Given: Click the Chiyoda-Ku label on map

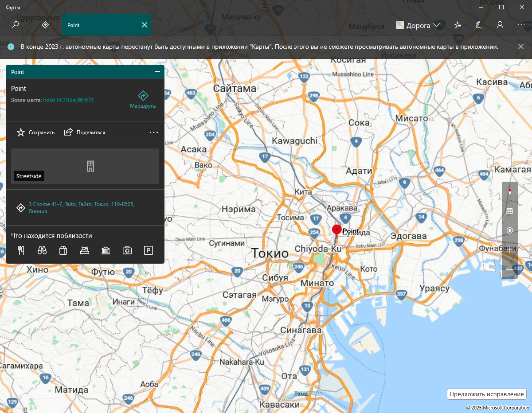Looking at the screenshot, I should (318, 249).
